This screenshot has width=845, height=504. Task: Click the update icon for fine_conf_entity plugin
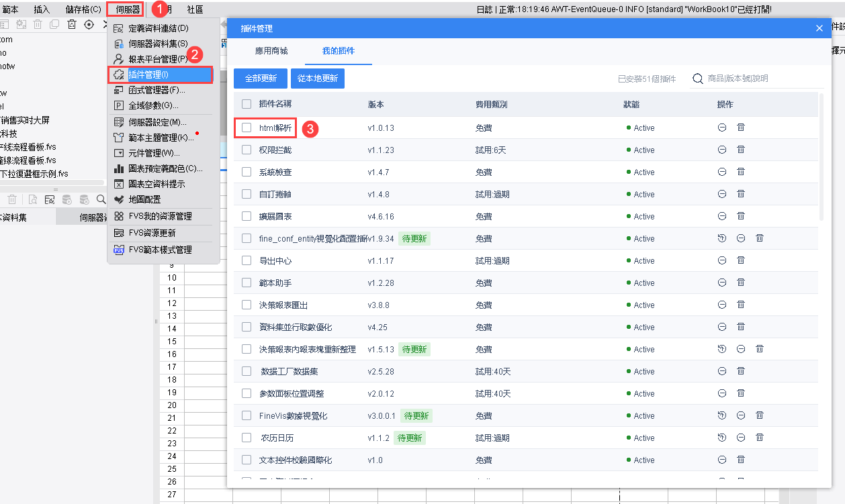(x=721, y=238)
